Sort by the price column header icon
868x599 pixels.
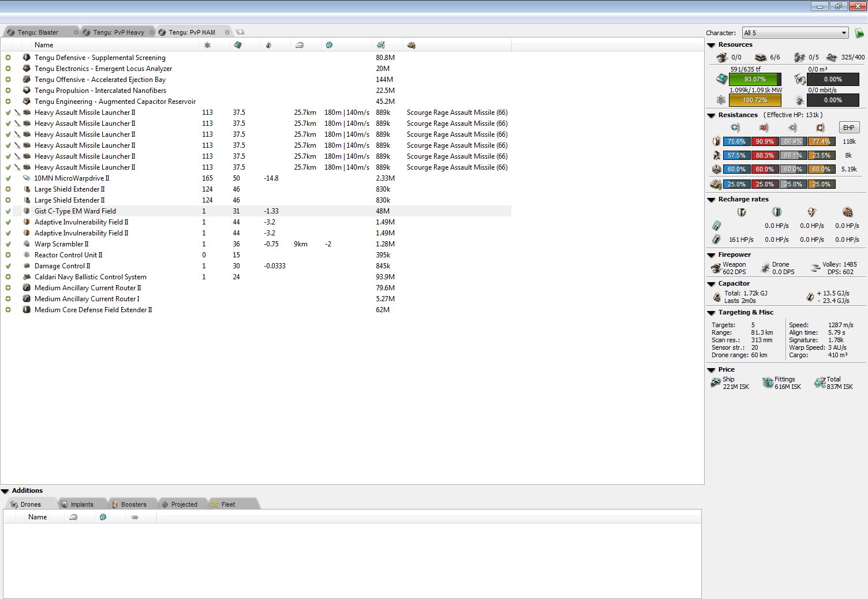click(381, 45)
